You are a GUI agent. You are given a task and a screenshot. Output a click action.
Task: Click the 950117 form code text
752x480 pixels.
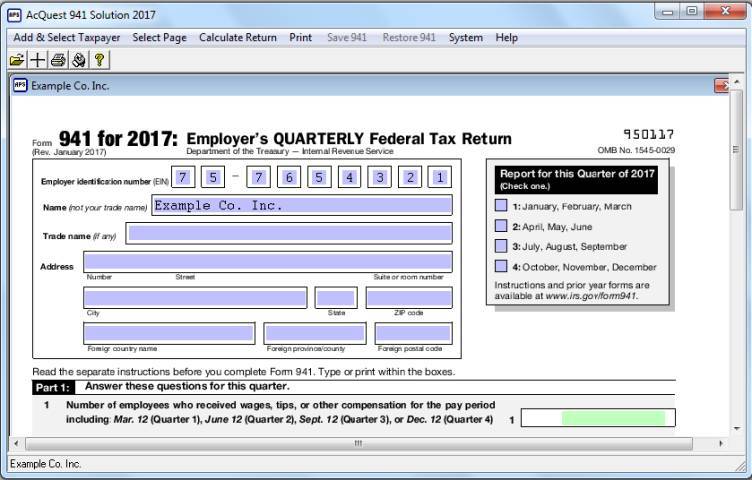[648, 134]
